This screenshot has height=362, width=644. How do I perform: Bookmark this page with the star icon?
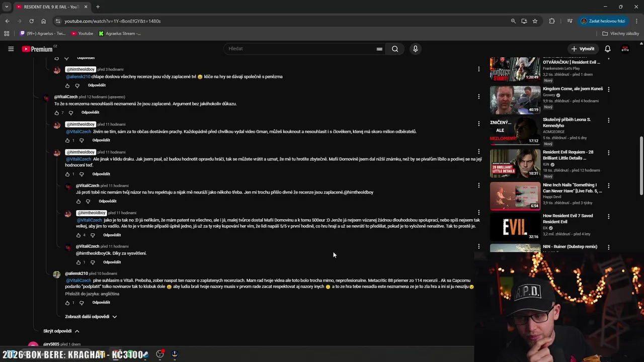click(x=535, y=21)
